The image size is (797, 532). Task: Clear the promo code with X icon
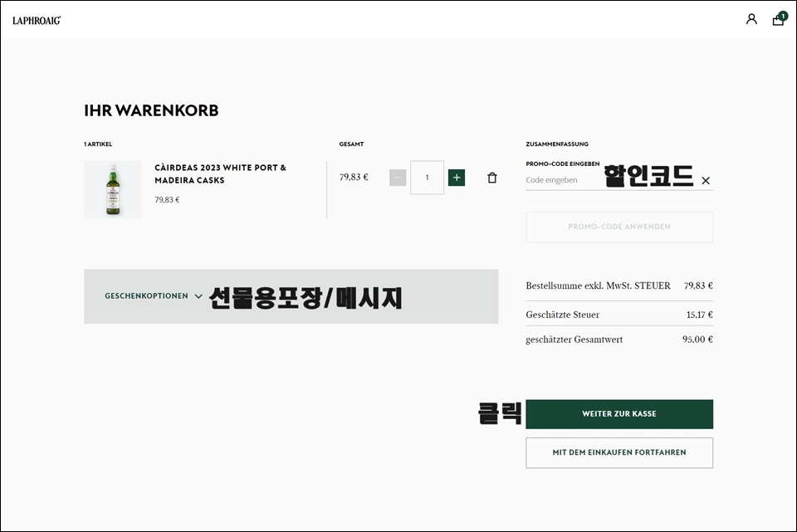coord(706,180)
